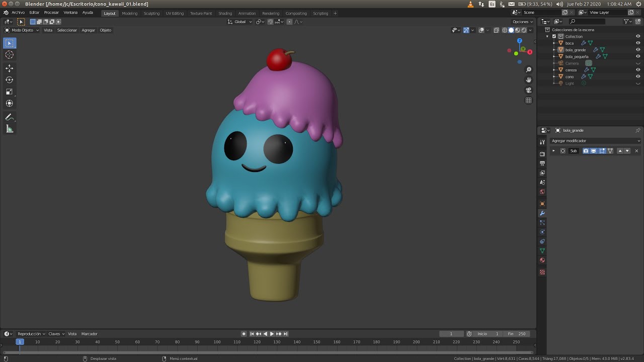Select the Annotate tool
The width and height of the screenshot is (644, 362).
point(10,117)
